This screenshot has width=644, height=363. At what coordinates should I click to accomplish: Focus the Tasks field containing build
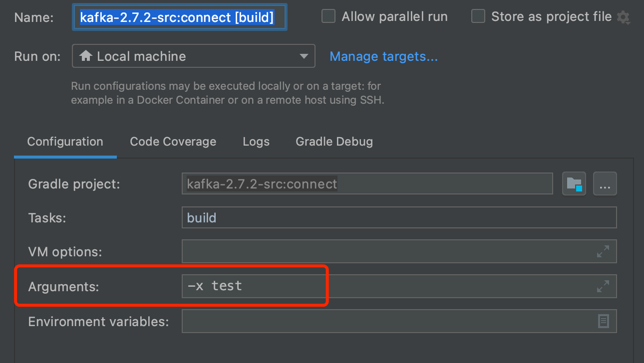pos(399,218)
